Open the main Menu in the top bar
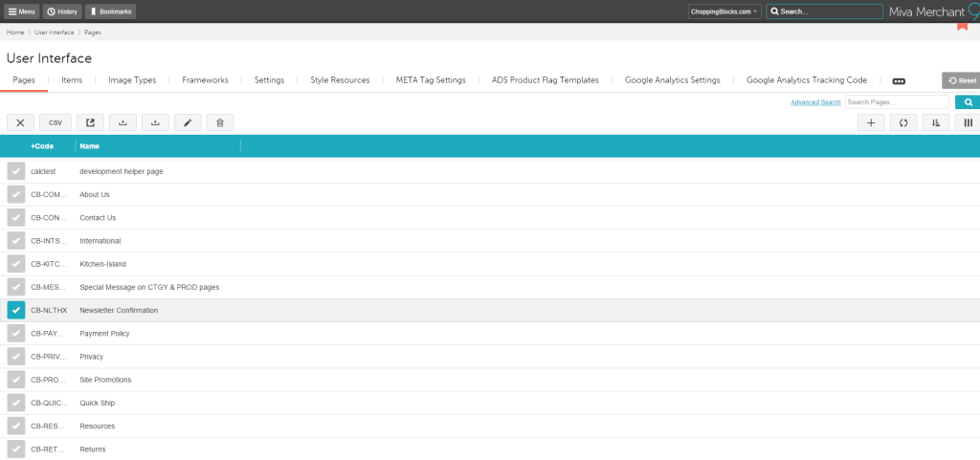Image resolution: width=980 pixels, height=460 pixels. pyautogui.click(x=21, y=11)
